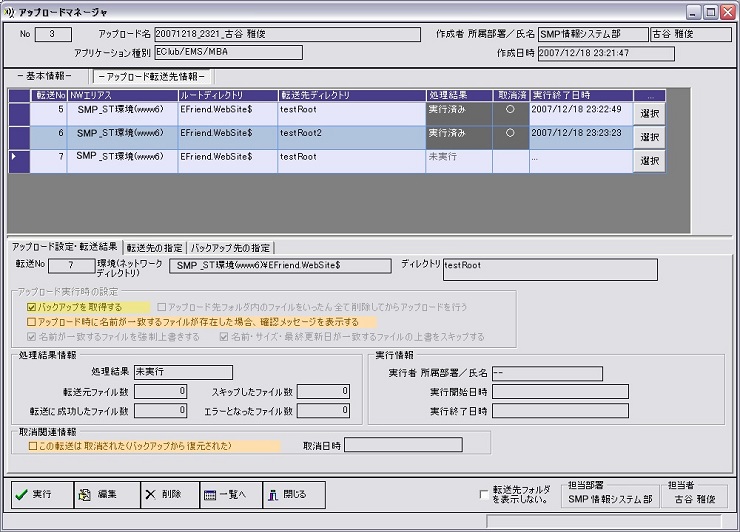This screenshot has width=740, height=532.
Task: Click the アプリケーション種別 field EClub/EMS/MBA
Action: (228, 52)
